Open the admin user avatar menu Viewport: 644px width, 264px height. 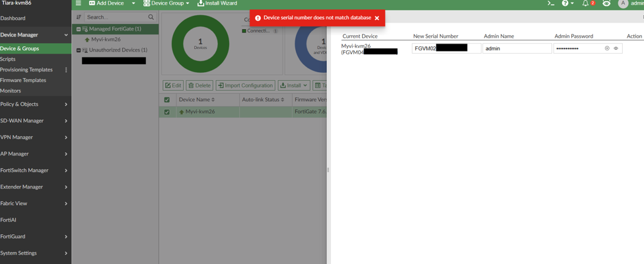tap(623, 3)
